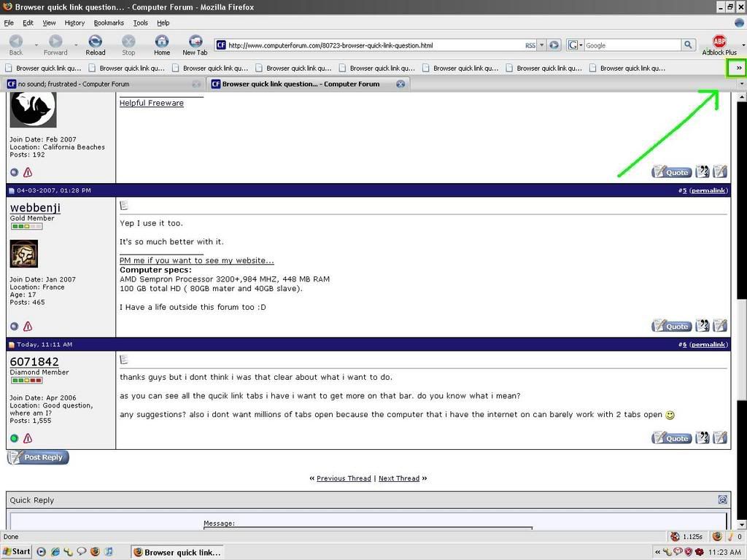The width and height of the screenshot is (747, 560).
Task: Close the 'Browser quick link question' tab
Action: 400,84
